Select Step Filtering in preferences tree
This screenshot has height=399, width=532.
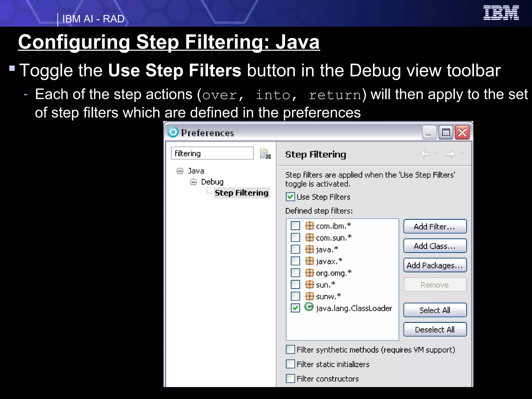(242, 193)
